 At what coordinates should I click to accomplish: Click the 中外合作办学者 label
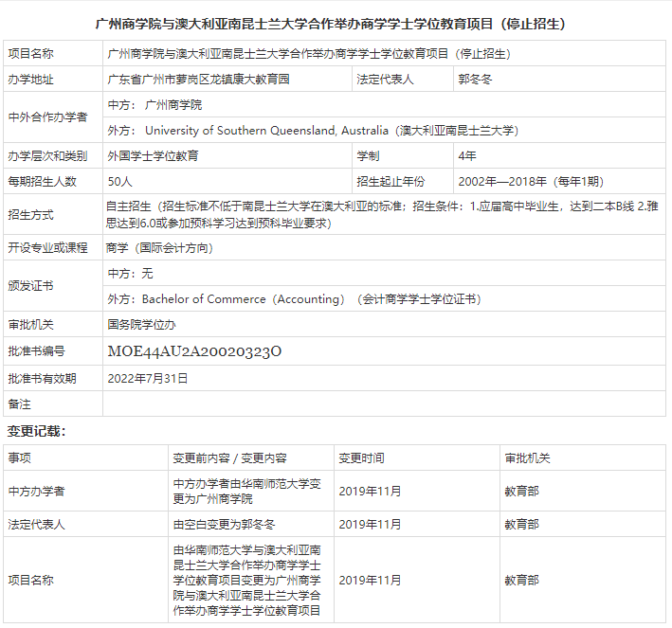[x=47, y=117]
